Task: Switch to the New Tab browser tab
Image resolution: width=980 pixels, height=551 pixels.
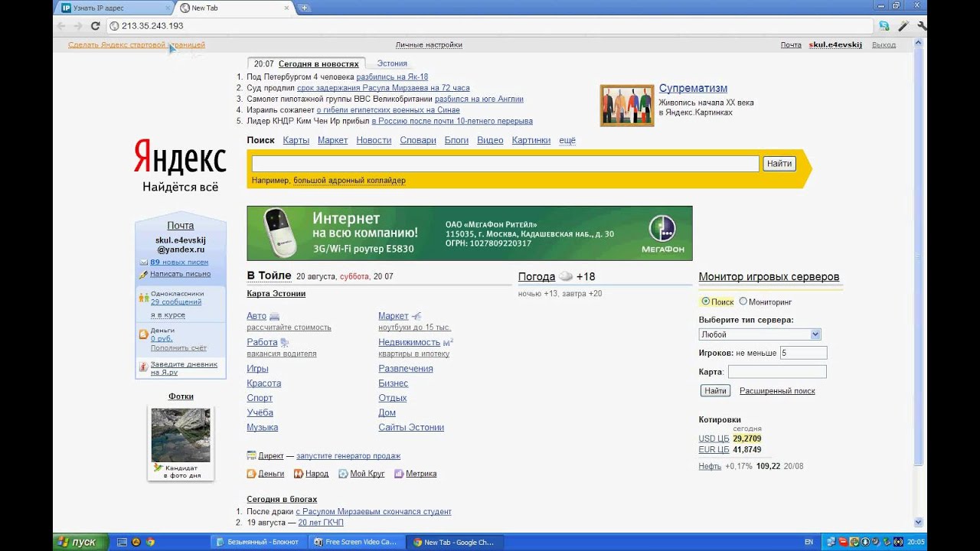Action: click(234, 8)
